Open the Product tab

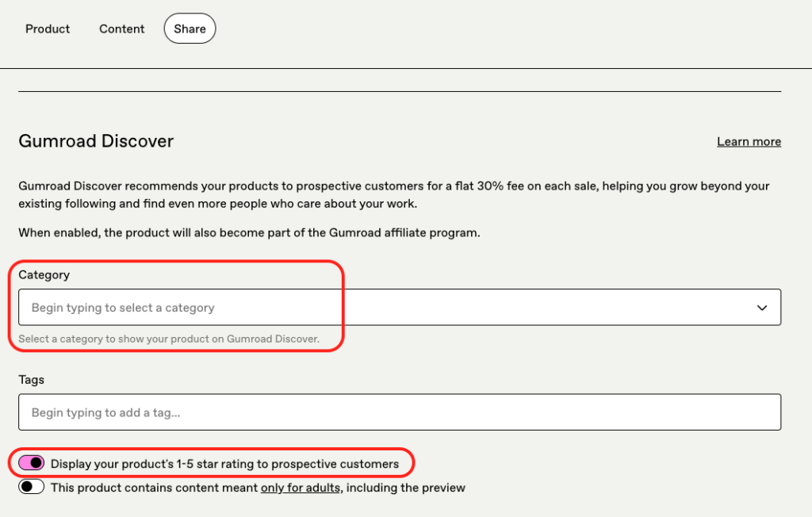[47, 29]
